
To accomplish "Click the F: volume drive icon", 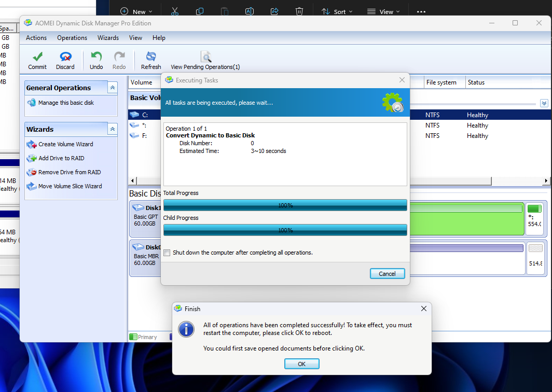I will pos(134,135).
